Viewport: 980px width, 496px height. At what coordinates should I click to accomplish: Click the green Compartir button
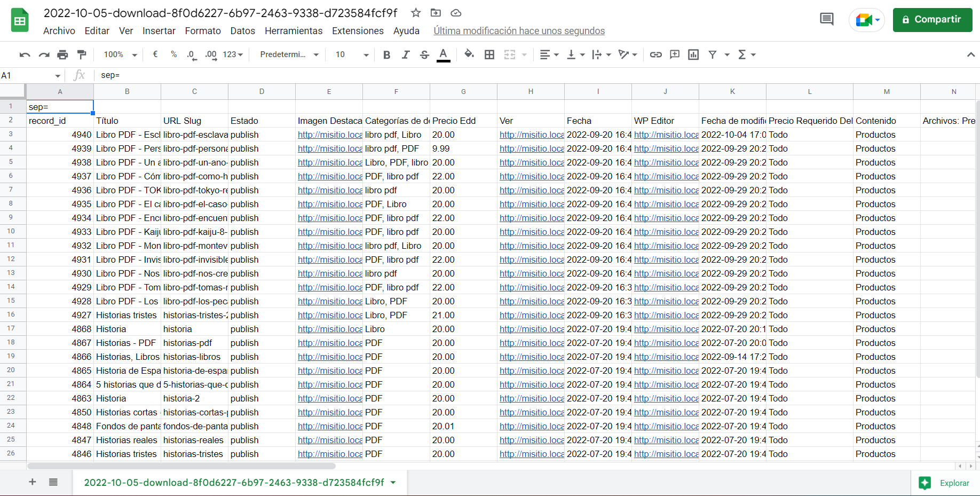pos(932,20)
